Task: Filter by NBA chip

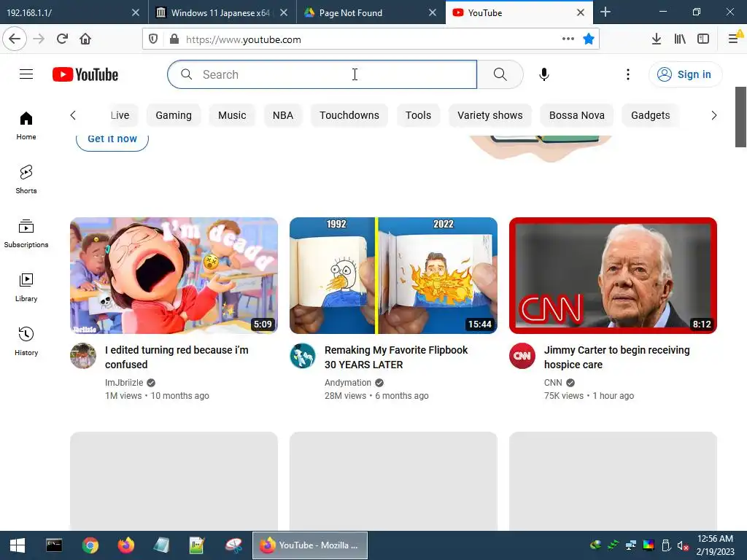Action: point(282,115)
